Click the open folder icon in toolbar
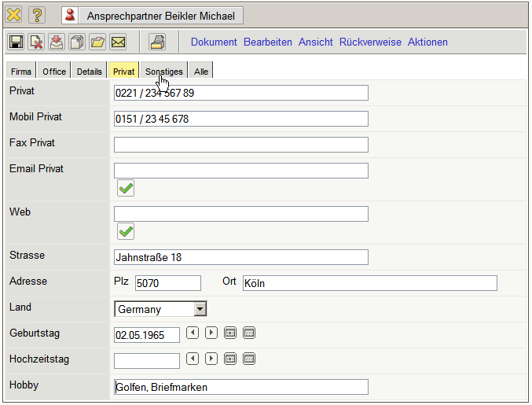Viewport: 532px width, 405px height. click(97, 42)
